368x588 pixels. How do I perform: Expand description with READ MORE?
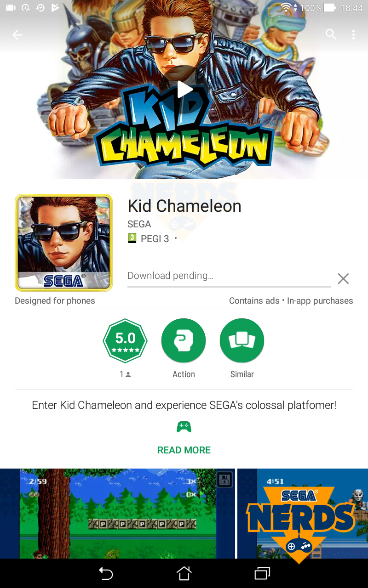(184, 450)
